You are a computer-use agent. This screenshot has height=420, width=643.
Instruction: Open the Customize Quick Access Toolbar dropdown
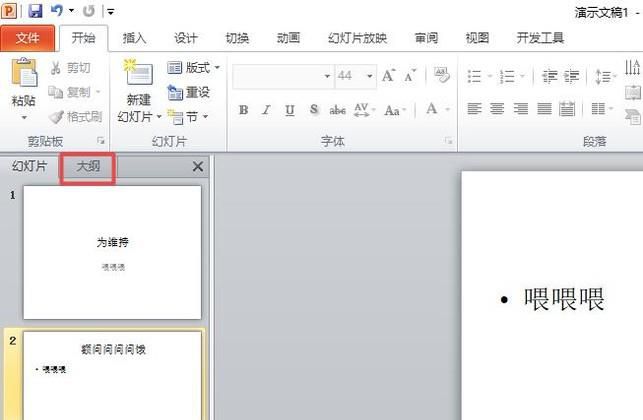tap(110, 11)
